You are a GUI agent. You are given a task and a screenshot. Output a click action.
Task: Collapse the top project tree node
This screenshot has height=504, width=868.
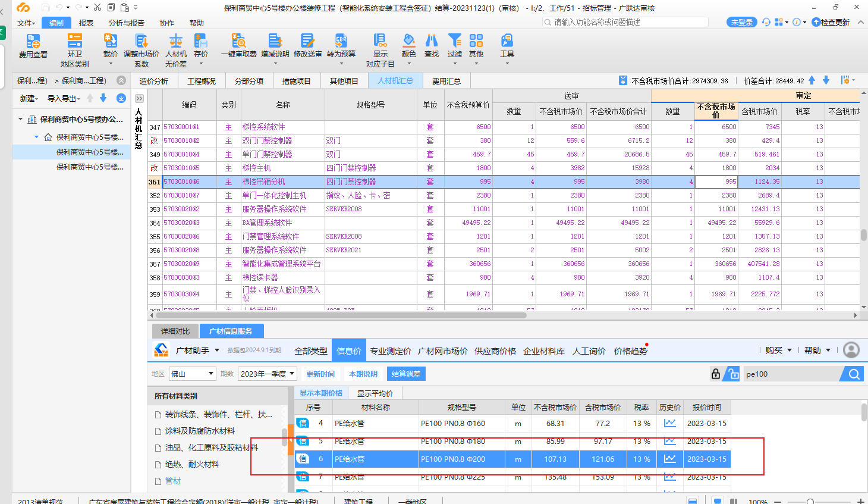coord(21,119)
